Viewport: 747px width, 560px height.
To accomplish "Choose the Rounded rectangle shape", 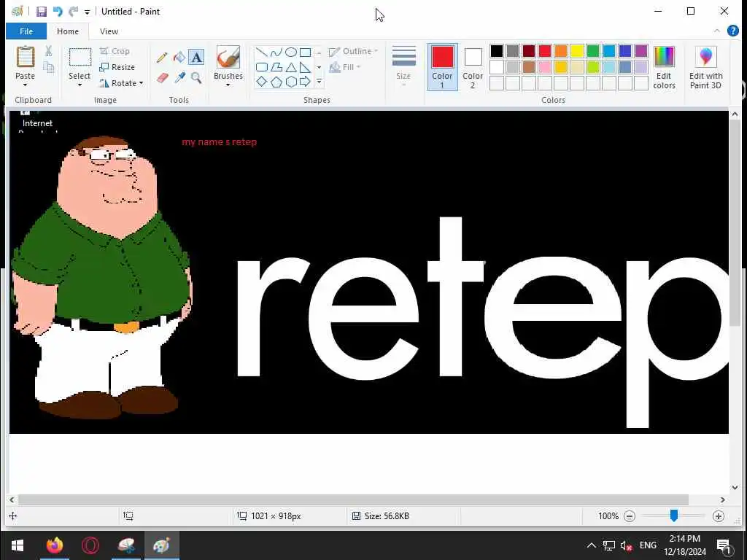I will click(x=262, y=67).
